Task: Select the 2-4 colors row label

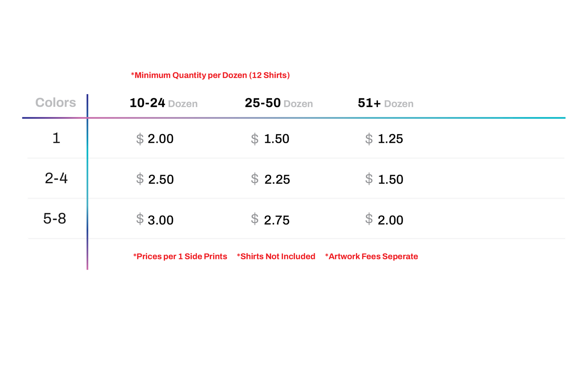Action: click(56, 179)
